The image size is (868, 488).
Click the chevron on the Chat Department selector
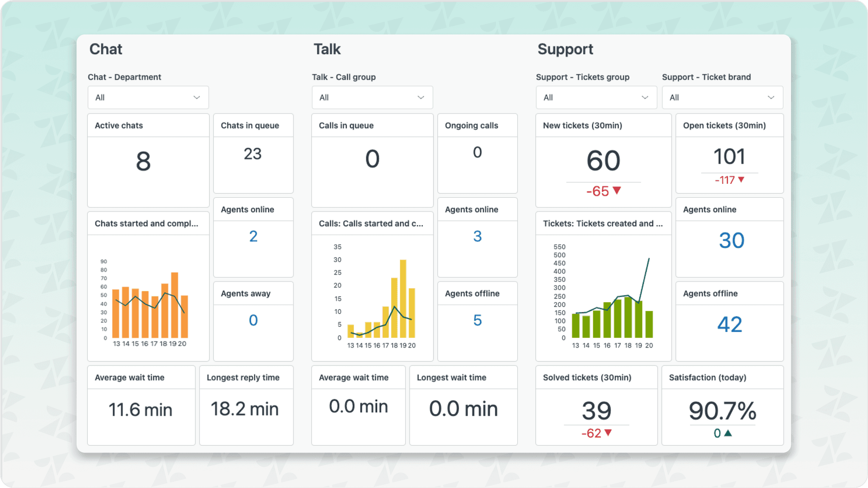click(196, 97)
